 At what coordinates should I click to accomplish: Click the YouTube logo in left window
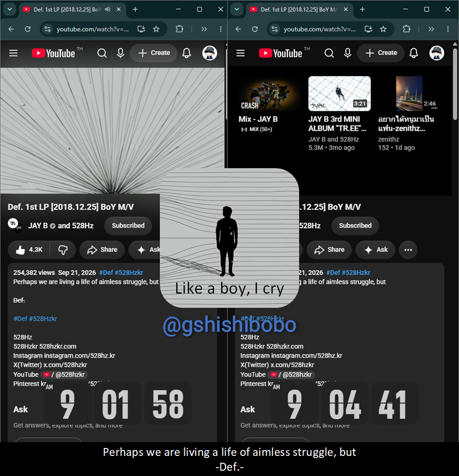[x=53, y=53]
